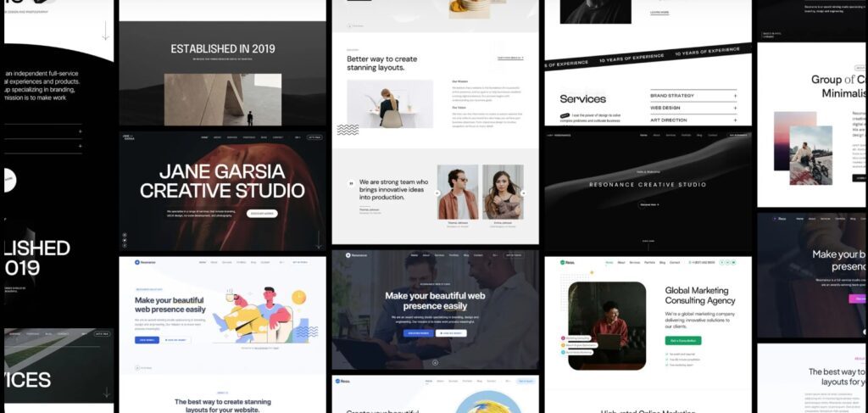Click last social icon in Reso marketing header
The width and height of the screenshot is (868, 413).
pyautogui.click(x=733, y=262)
